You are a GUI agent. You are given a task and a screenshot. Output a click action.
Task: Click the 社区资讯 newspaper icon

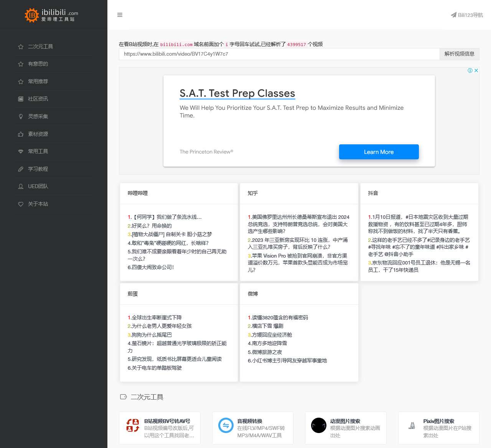click(x=20, y=99)
